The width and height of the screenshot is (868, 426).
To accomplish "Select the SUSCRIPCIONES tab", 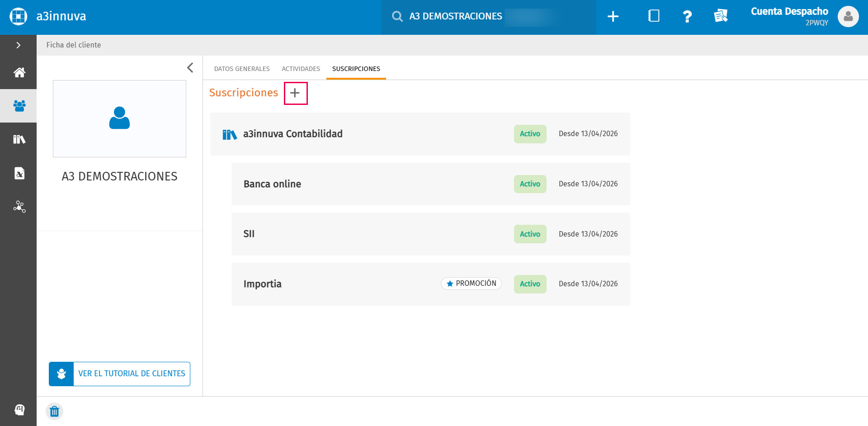I will click(x=356, y=69).
